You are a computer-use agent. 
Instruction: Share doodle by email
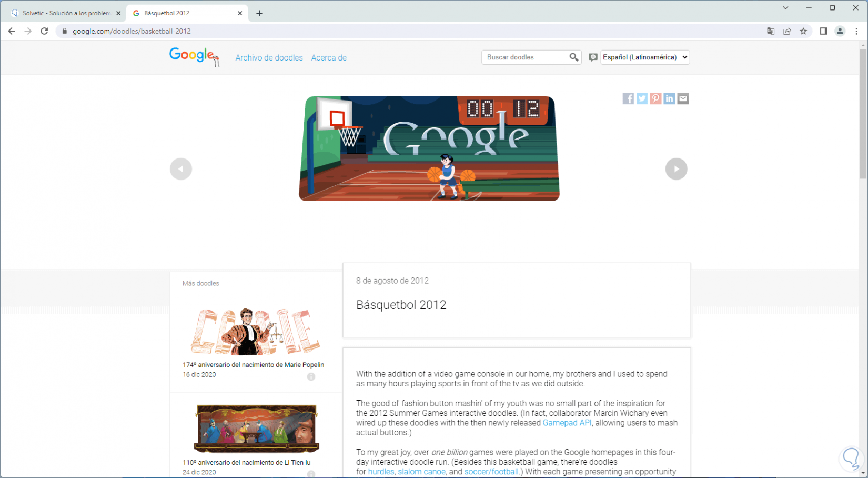683,98
